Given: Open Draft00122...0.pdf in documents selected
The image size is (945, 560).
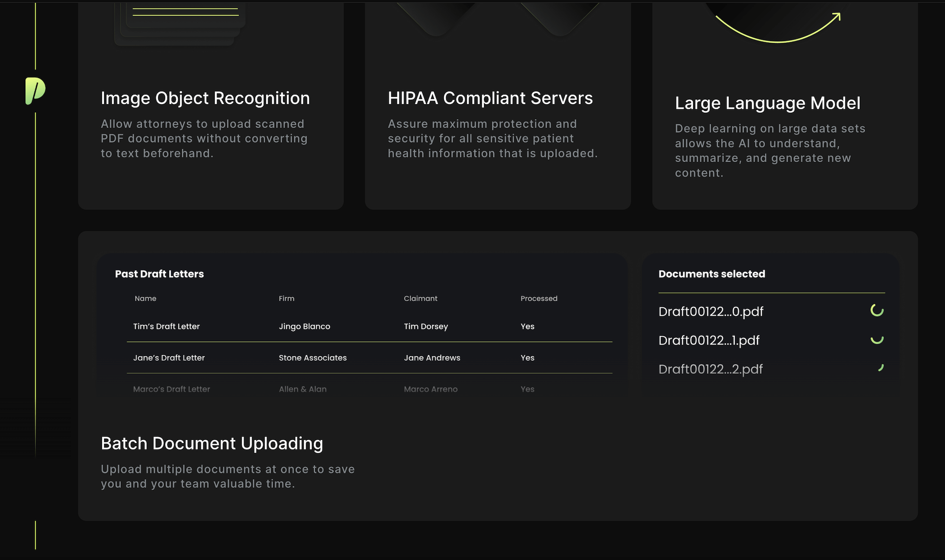Looking at the screenshot, I should click(711, 312).
